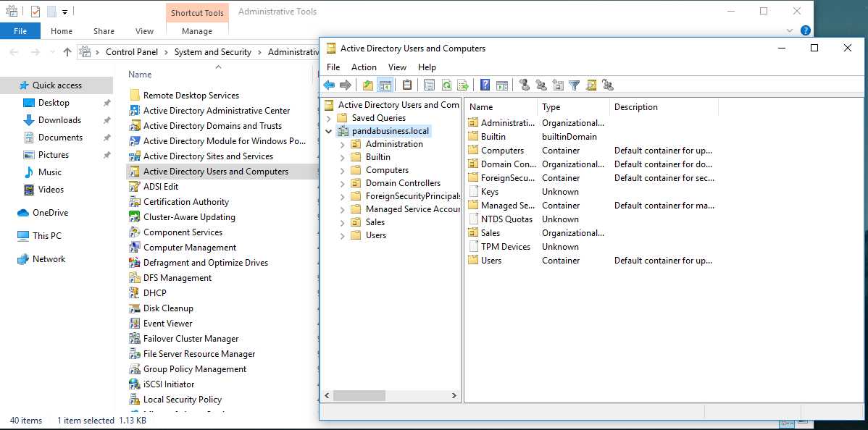
Task: Expand the Sales OU tree node
Action: [x=342, y=222]
